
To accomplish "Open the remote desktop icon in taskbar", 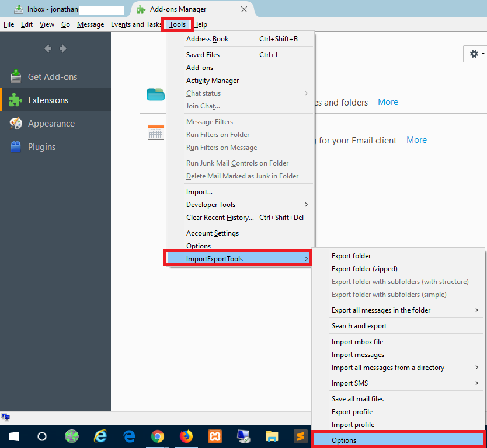I will click(243, 436).
